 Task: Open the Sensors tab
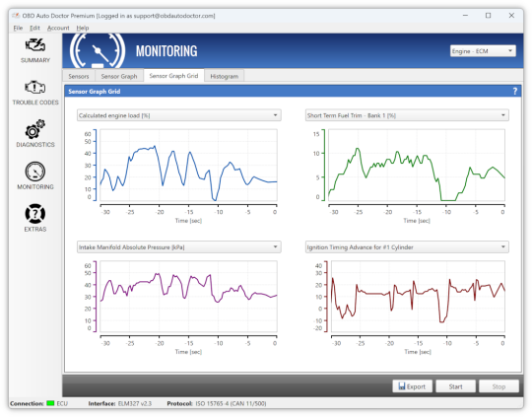click(x=79, y=77)
